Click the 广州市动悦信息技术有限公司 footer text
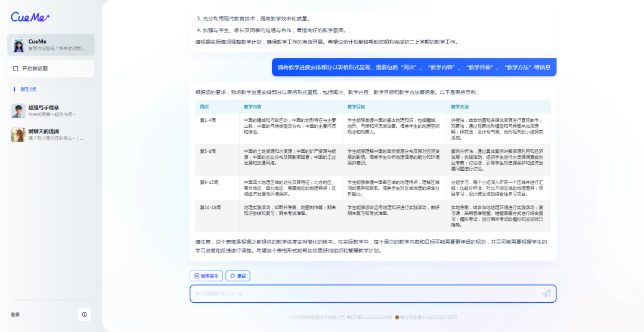Viewport: 644px width, 332px height. coord(316,317)
